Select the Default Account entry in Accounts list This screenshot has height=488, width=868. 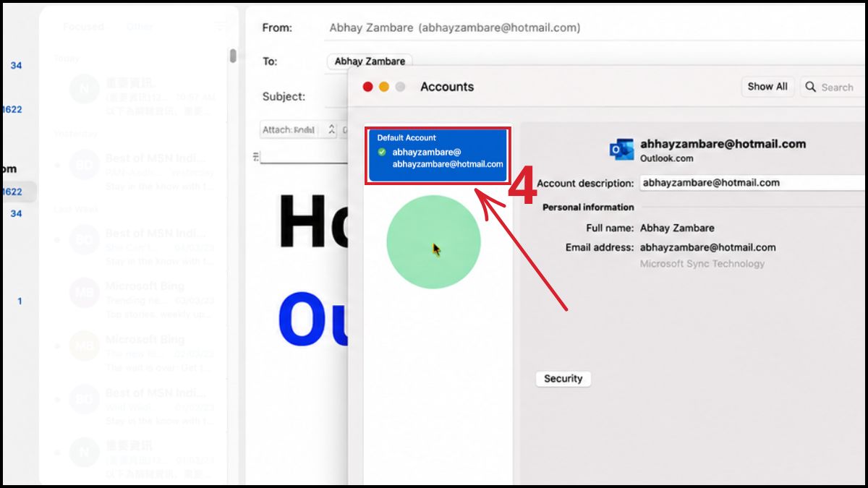point(438,155)
